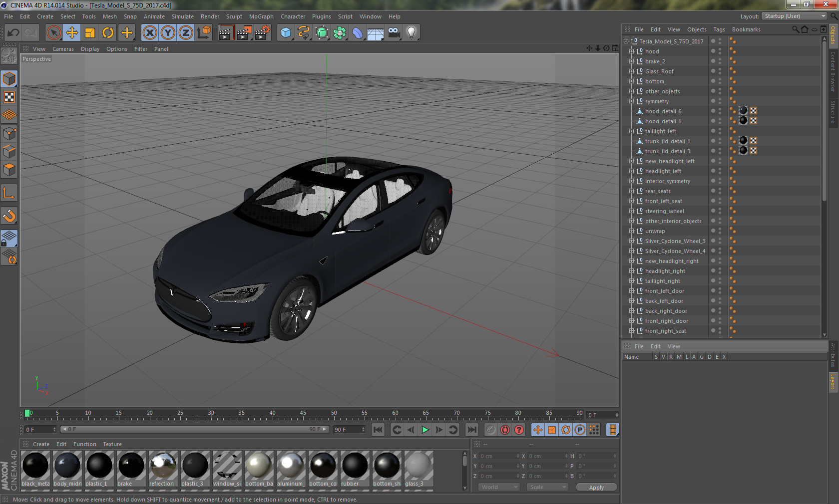The height and width of the screenshot is (504, 839).
Task: Toggle visibility dot for unwrap object
Action: (x=713, y=231)
